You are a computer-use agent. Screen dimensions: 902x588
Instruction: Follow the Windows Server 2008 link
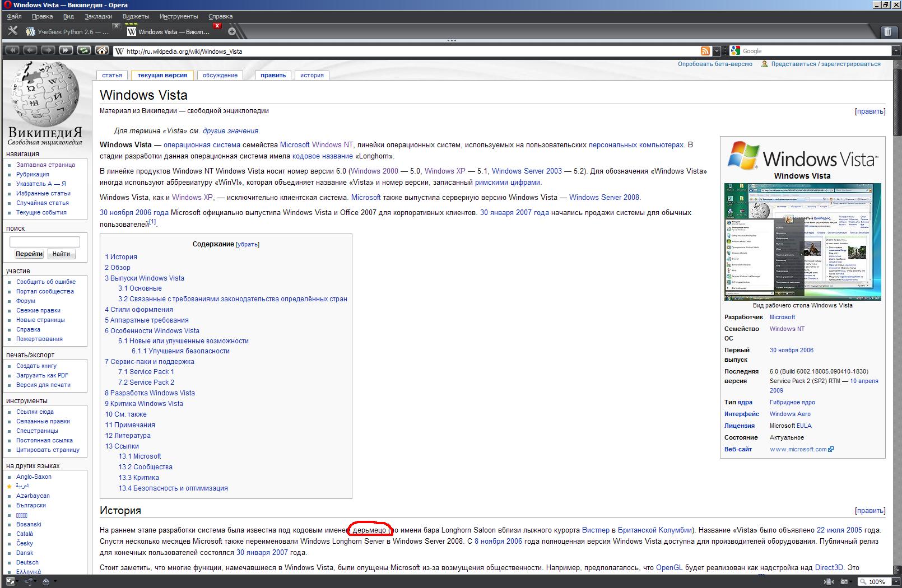604,197
